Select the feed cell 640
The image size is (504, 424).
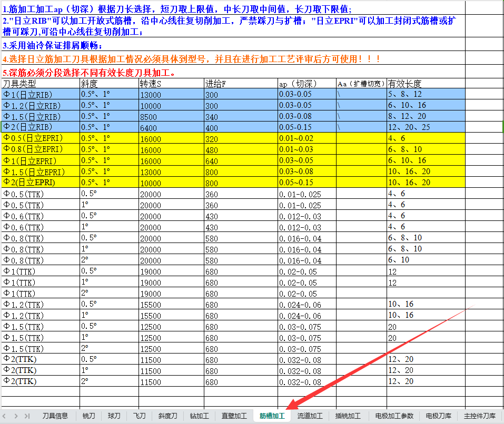(241, 160)
